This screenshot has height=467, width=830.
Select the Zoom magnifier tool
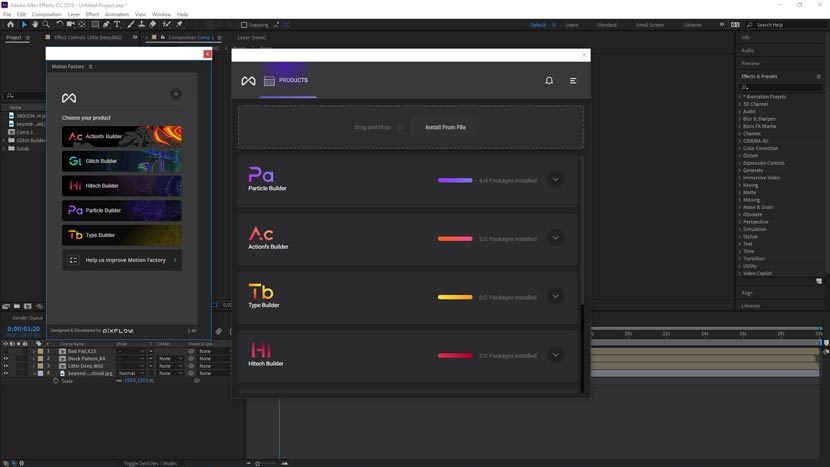pos(46,24)
